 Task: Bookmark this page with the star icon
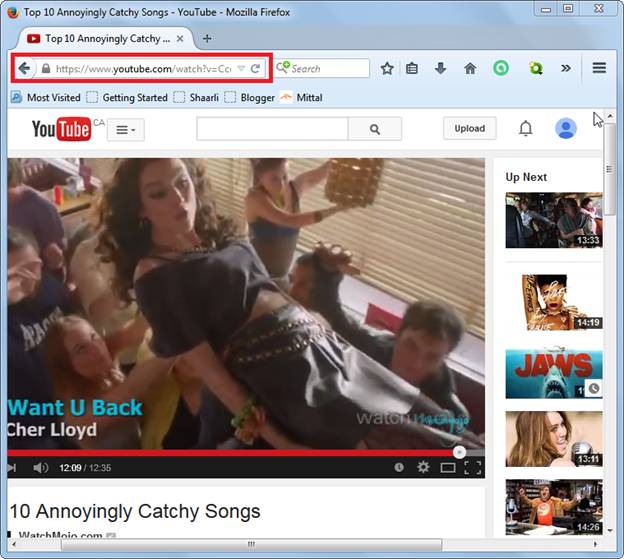coord(387,68)
